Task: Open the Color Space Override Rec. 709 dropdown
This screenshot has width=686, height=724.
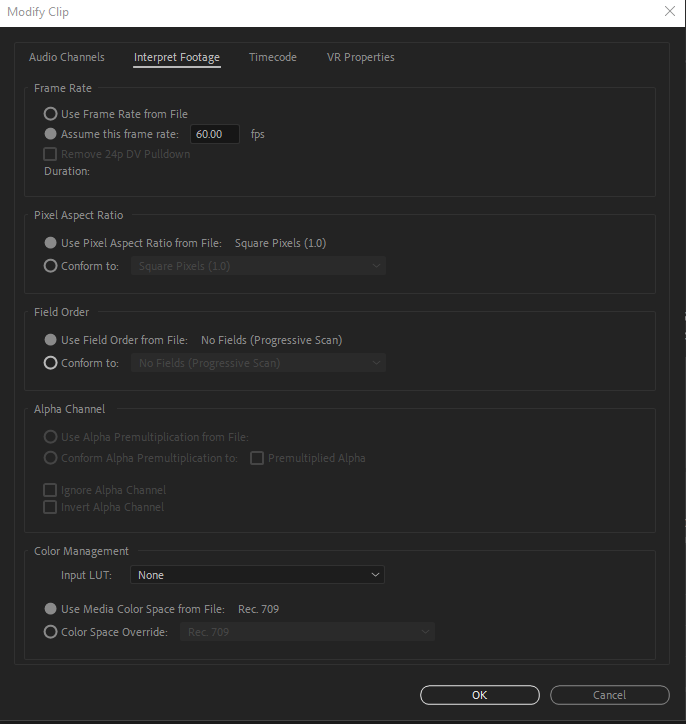Action: [x=307, y=632]
